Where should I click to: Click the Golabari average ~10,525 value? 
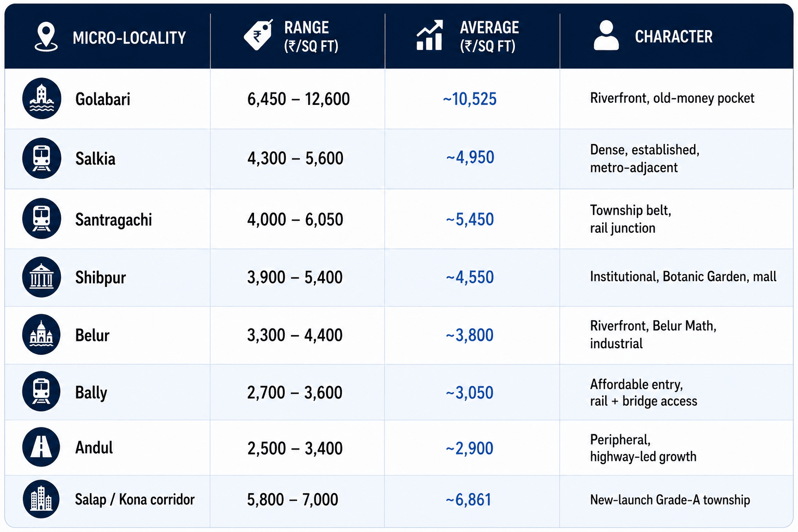(x=470, y=99)
